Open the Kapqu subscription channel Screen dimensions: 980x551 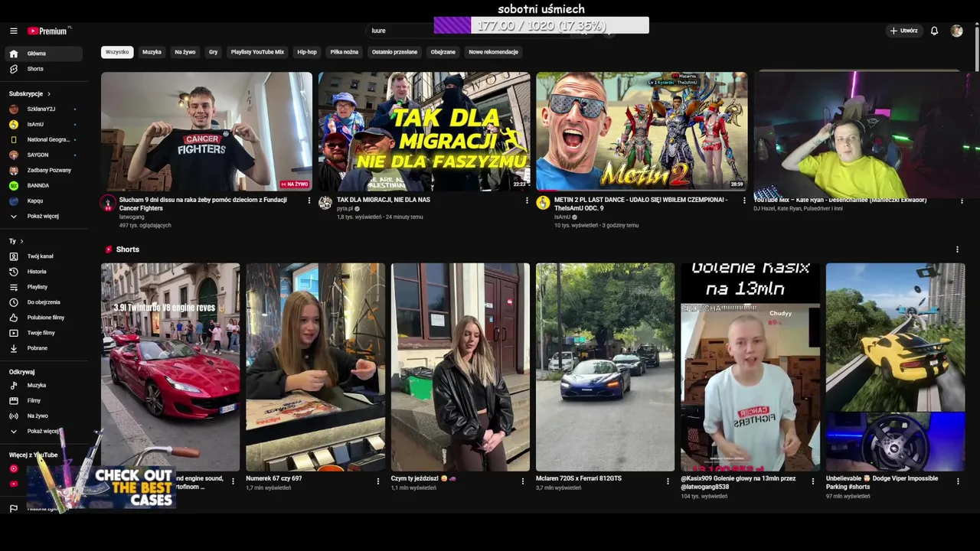pyautogui.click(x=43, y=201)
